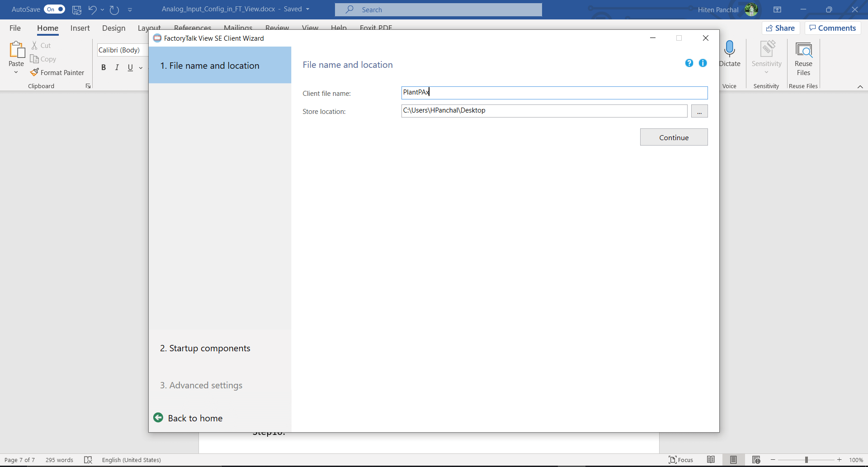Click the Save icon in Word title bar

(x=77, y=9)
